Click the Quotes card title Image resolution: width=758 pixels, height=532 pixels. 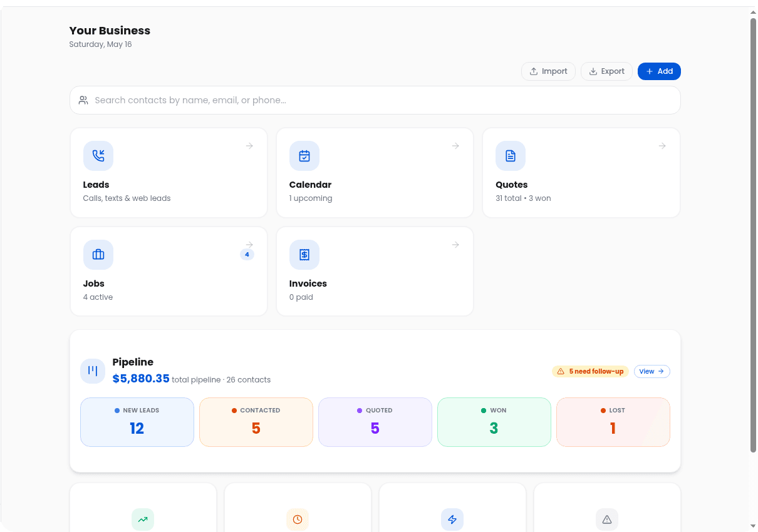[x=511, y=185]
